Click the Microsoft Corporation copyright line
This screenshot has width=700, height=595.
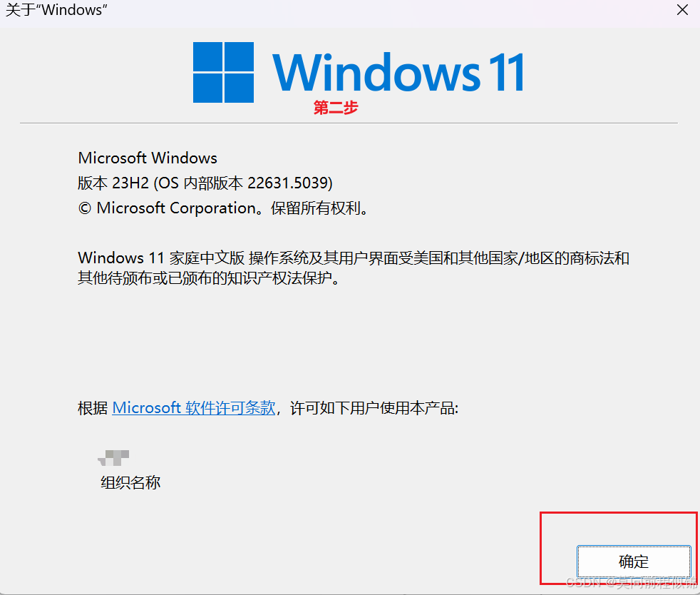[223, 208]
